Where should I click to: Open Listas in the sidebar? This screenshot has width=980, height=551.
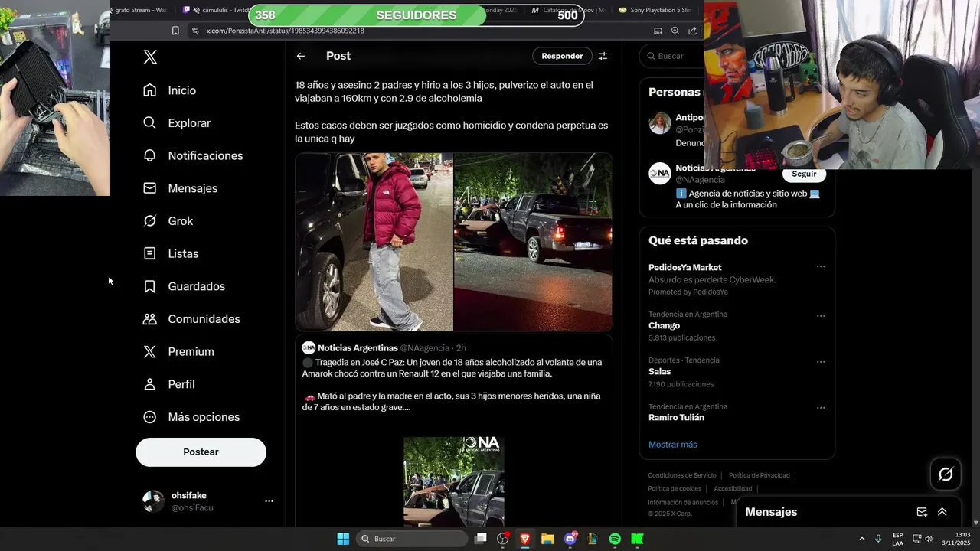click(x=171, y=253)
